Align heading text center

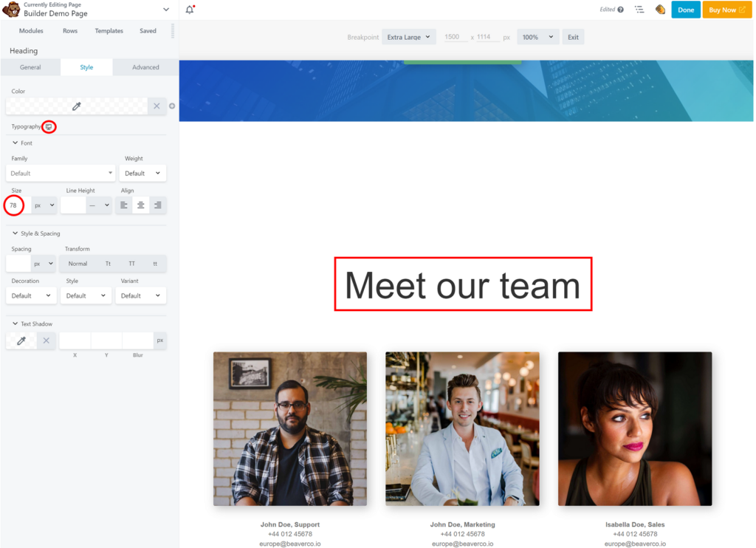click(x=141, y=205)
